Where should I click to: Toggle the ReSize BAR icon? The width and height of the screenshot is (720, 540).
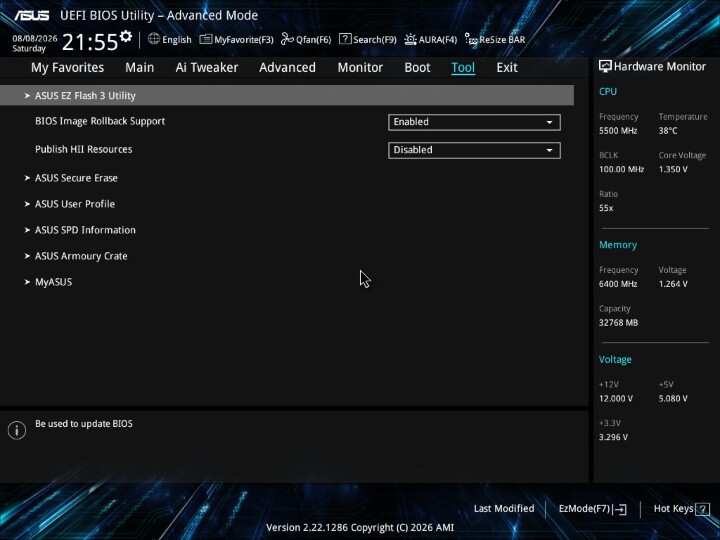[471, 39]
